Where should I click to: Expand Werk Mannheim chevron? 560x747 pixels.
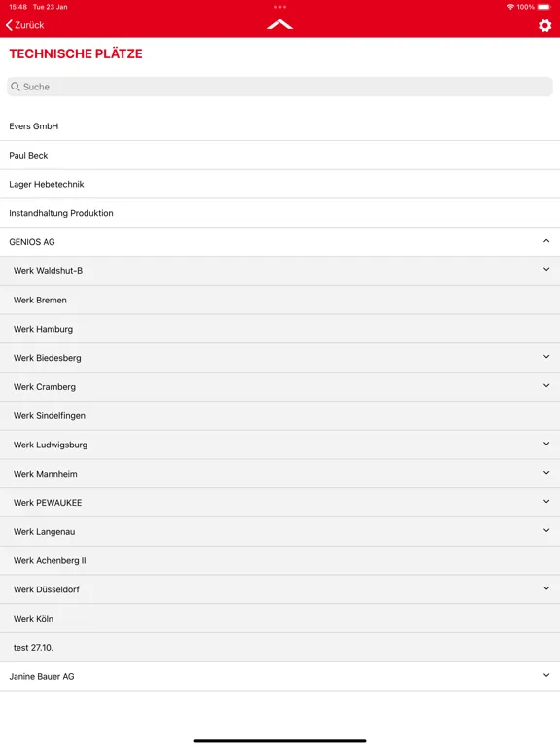click(x=546, y=473)
